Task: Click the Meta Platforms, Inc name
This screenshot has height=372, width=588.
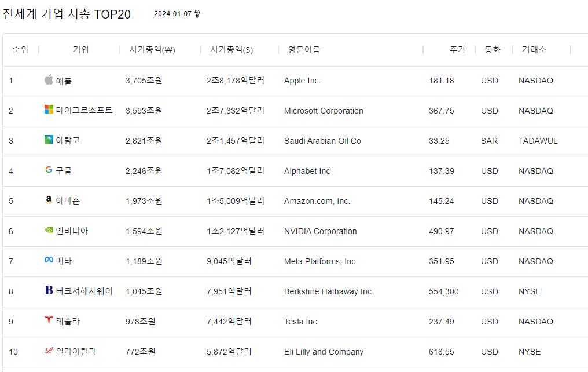Action: [x=320, y=261]
